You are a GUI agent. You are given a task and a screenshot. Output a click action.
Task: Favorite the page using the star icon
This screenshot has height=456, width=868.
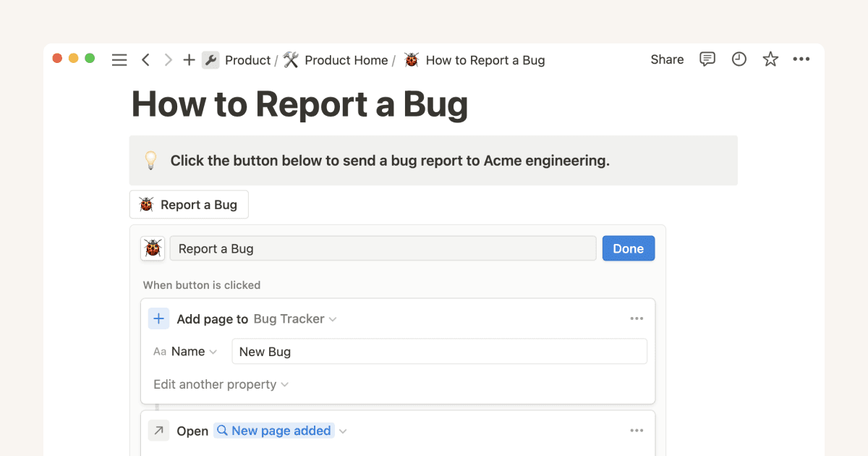pyautogui.click(x=770, y=59)
